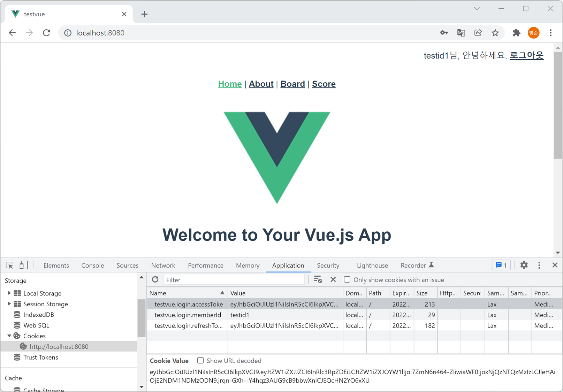The image size is (563, 392).
Task: Click the translate page icon
Action: pyautogui.click(x=461, y=33)
